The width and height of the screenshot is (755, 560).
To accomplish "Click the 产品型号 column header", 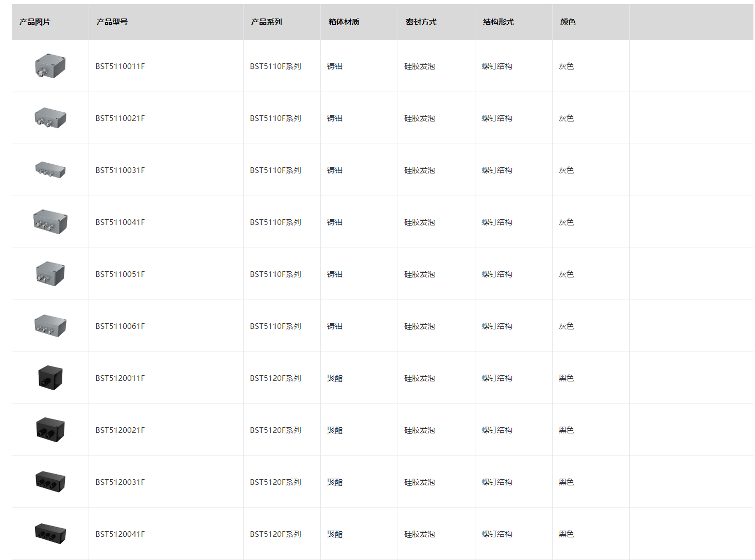I will 112,22.
